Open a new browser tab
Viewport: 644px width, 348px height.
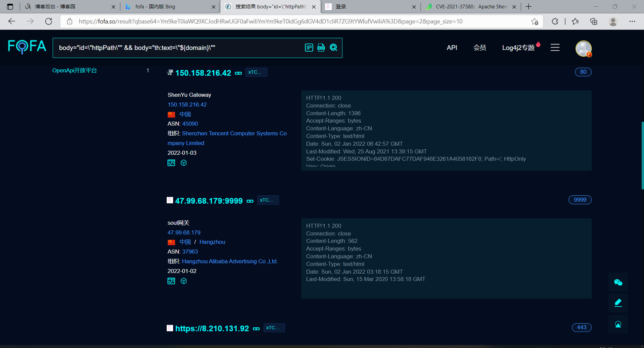tap(529, 7)
